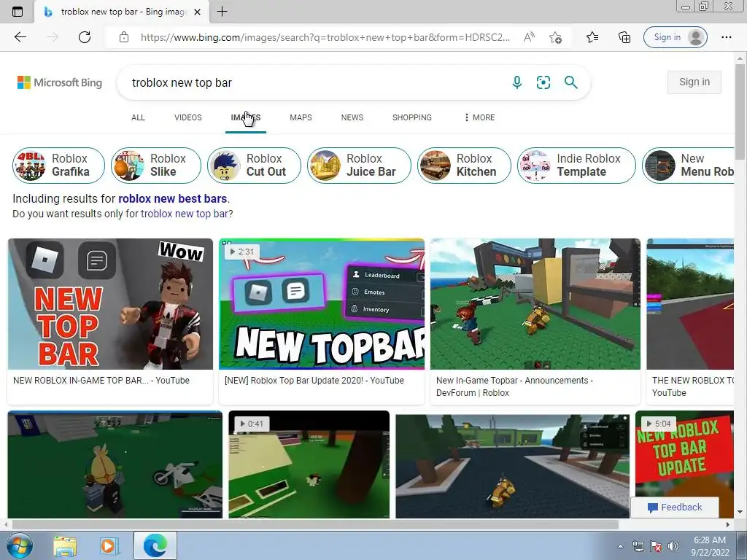747x560 pixels.
Task: Click the Sign in profile button in toolbar
Action: coord(675,37)
